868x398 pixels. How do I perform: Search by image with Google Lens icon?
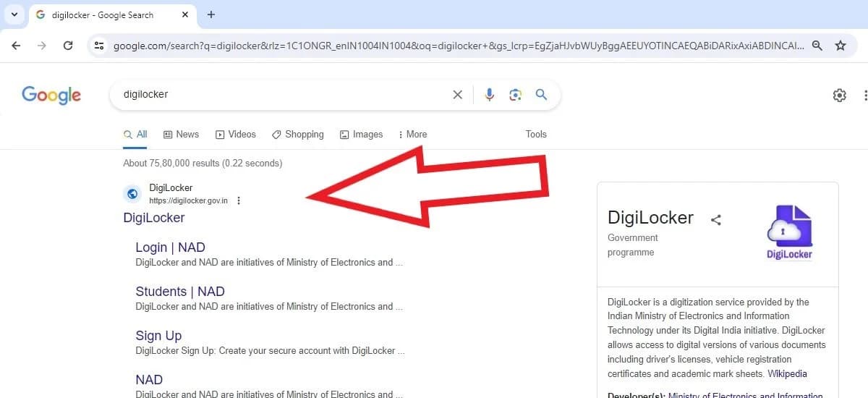(515, 95)
